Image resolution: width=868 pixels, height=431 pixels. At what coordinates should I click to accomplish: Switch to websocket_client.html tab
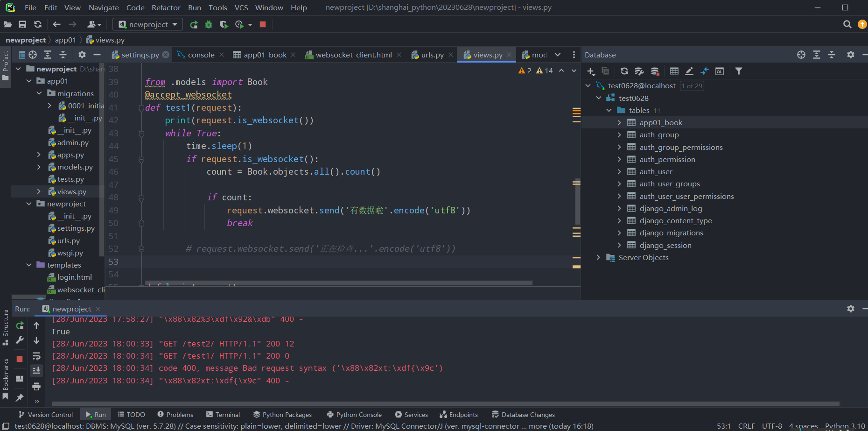click(x=353, y=55)
